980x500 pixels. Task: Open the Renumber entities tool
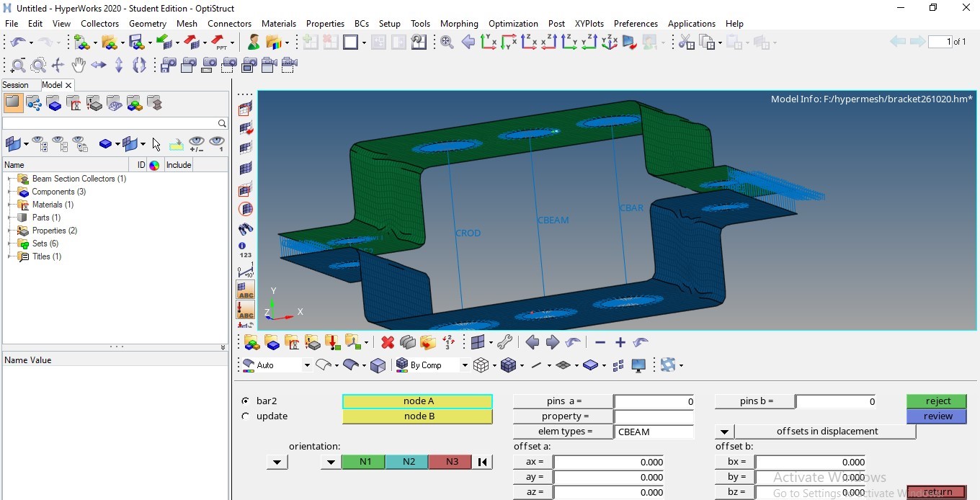[x=246, y=250]
